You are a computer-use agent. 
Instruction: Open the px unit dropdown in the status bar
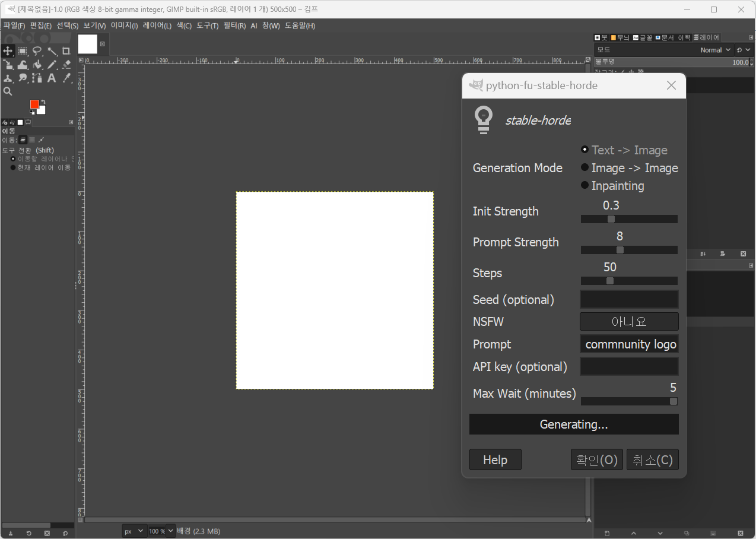coord(134,531)
